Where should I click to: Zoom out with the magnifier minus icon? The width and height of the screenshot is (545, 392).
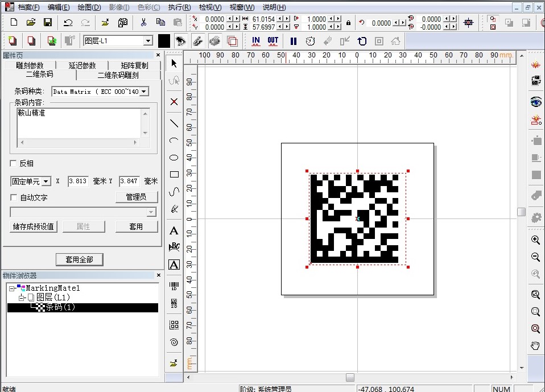click(x=536, y=257)
